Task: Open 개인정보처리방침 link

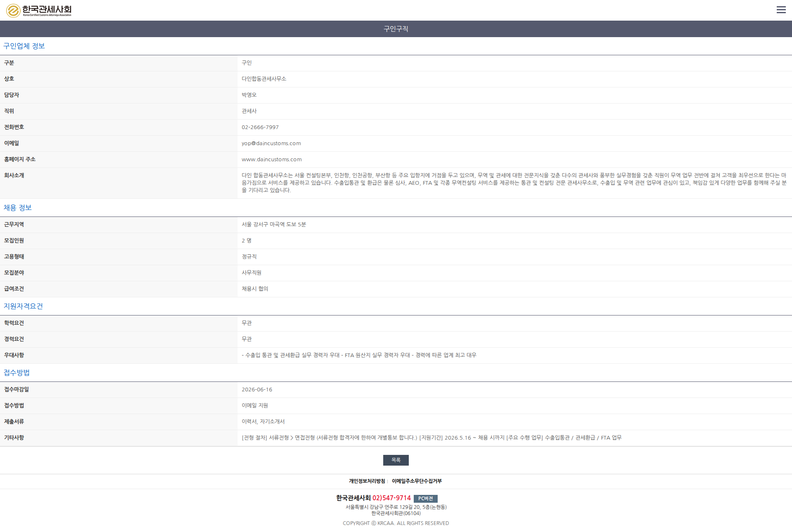Action: pyautogui.click(x=367, y=481)
